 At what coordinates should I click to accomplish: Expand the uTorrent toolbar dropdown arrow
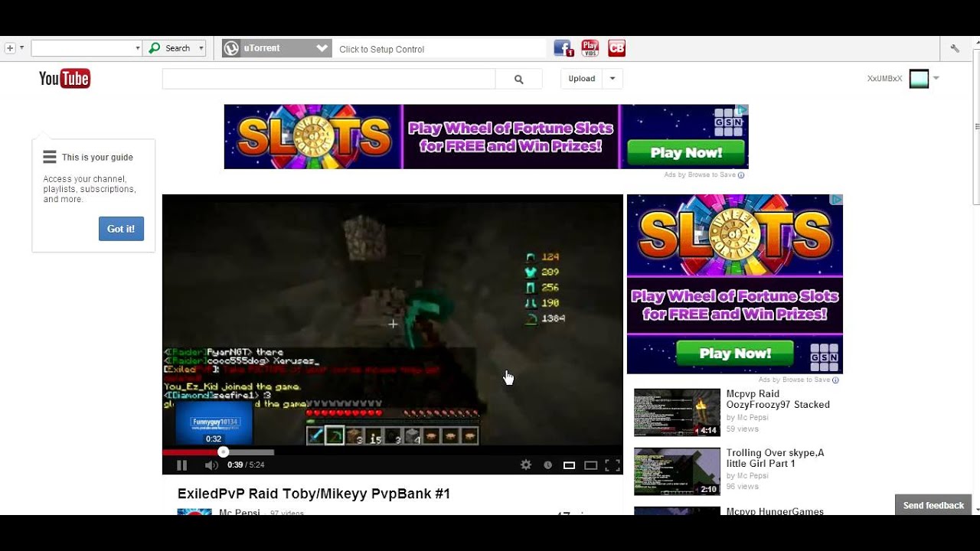click(322, 48)
